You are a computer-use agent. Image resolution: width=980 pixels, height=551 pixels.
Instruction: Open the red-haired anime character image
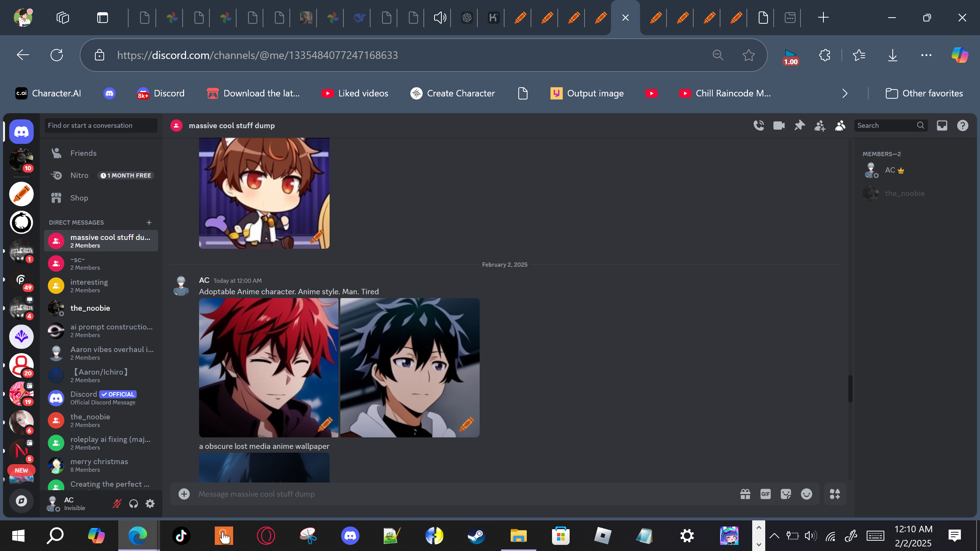pos(268,367)
